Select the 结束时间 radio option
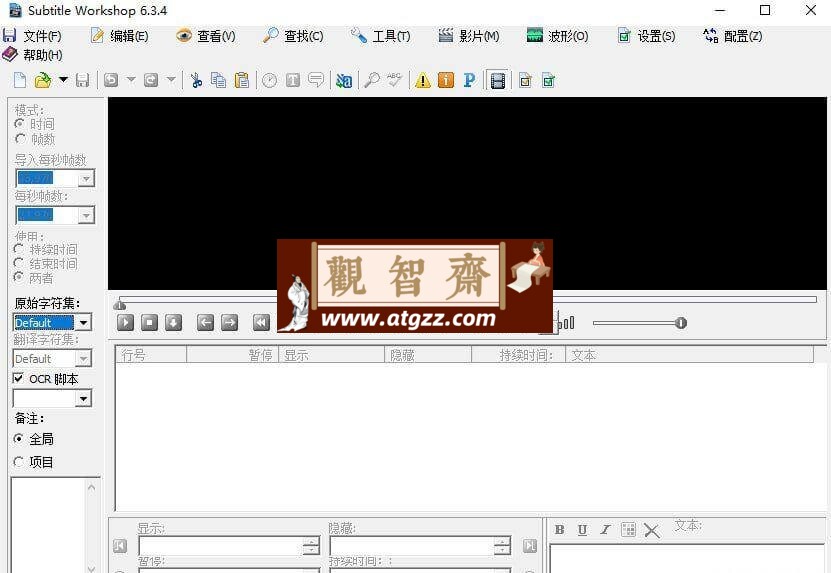Screen dimensions: 831x573 [19, 263]
